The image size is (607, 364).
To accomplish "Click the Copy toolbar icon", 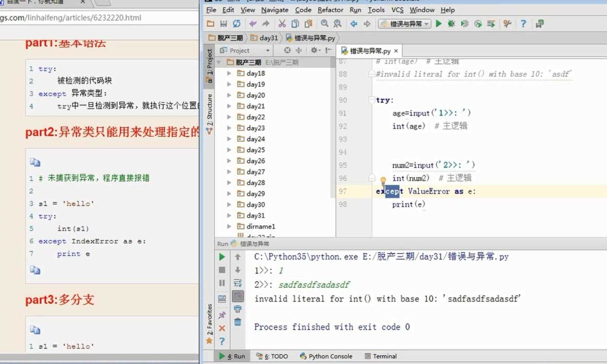I will 295,24.
